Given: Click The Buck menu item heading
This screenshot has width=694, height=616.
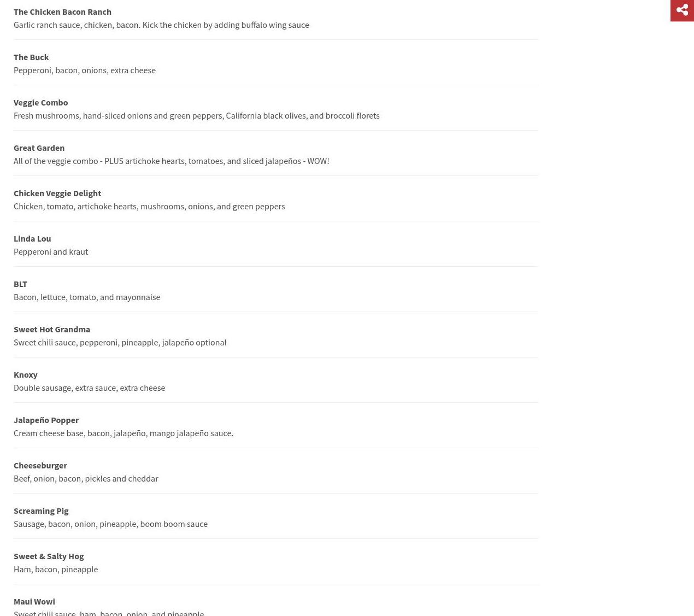Looking at the screenshot, I should pos(31,57).
